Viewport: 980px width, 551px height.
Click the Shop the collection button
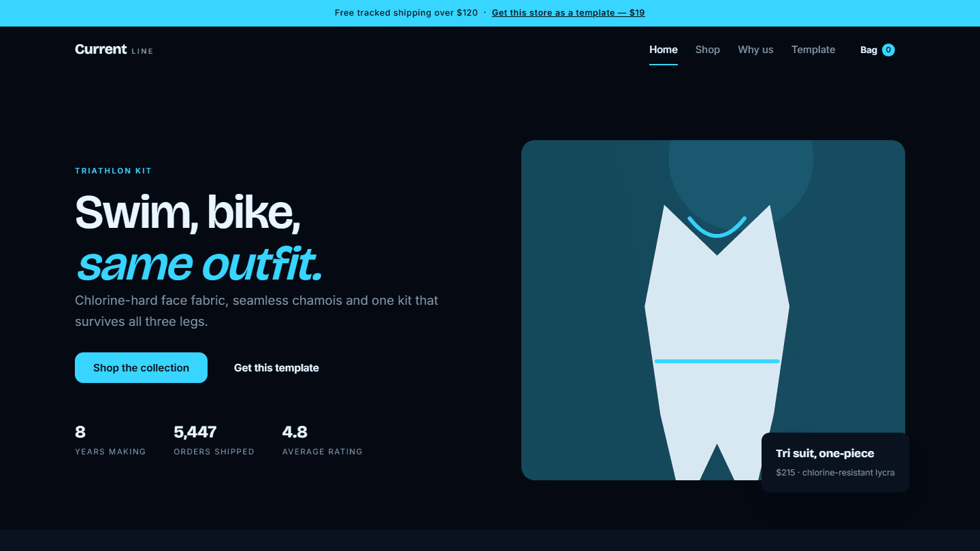141,367
